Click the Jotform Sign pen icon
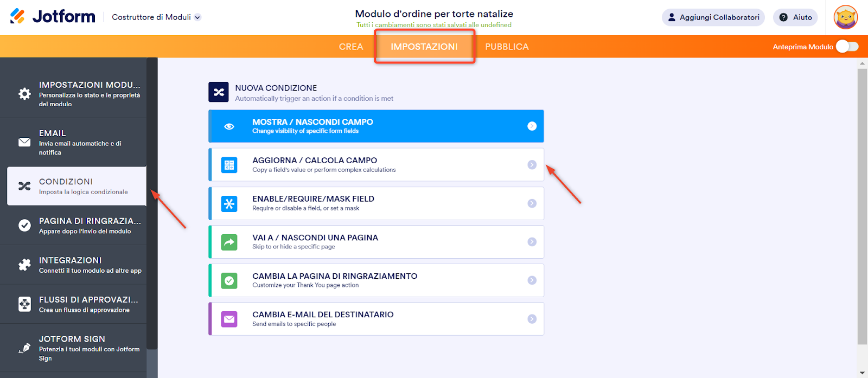Screen dimensions: 868x378 click(x=24, y=348)
